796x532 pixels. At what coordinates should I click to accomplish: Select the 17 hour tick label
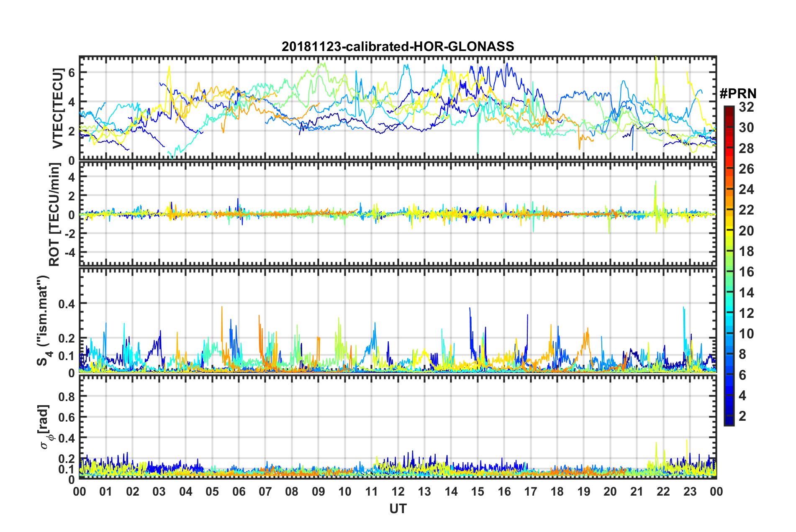point(531,491)
